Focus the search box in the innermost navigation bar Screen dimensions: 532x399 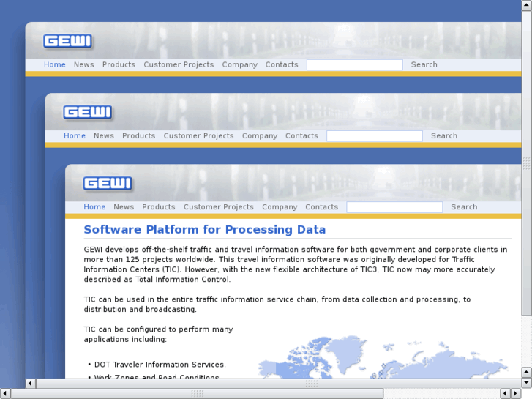[x=394, y=207]
